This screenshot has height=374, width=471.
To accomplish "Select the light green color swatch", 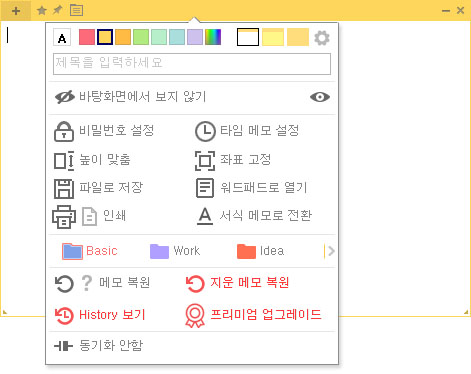I will click(141, 37).
